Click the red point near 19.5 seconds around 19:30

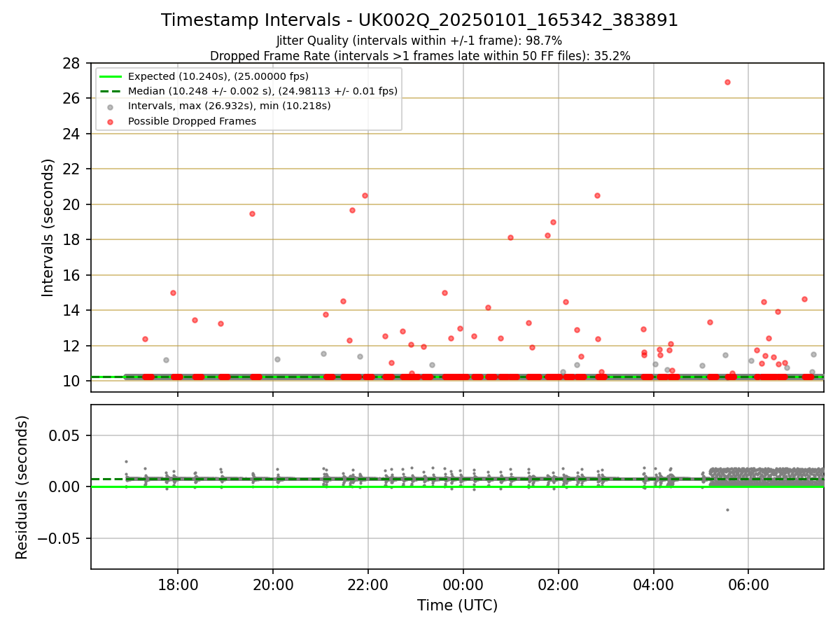point(252,213)
